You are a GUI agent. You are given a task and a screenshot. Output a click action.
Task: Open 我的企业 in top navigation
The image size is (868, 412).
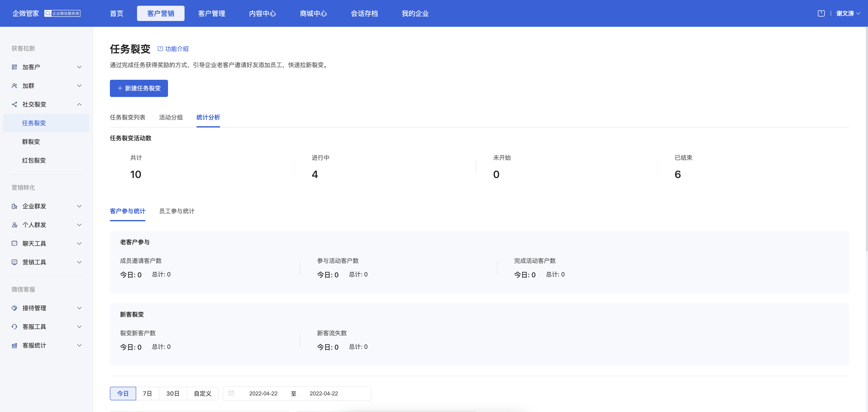tap(415, 14)
